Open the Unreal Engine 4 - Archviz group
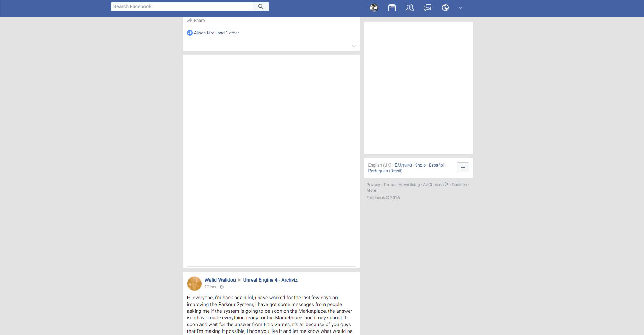This screenshot has height=335, width=644. (x=270, y=280)
